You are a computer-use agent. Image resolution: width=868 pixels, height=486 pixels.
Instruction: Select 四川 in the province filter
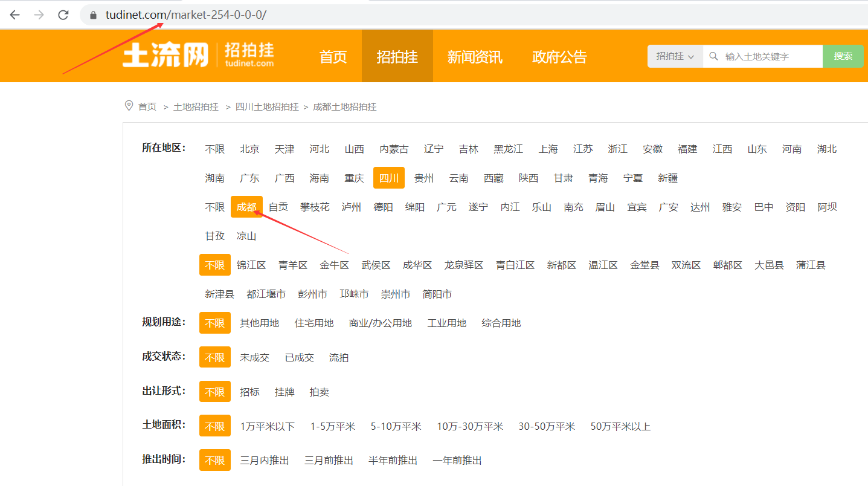388,178
